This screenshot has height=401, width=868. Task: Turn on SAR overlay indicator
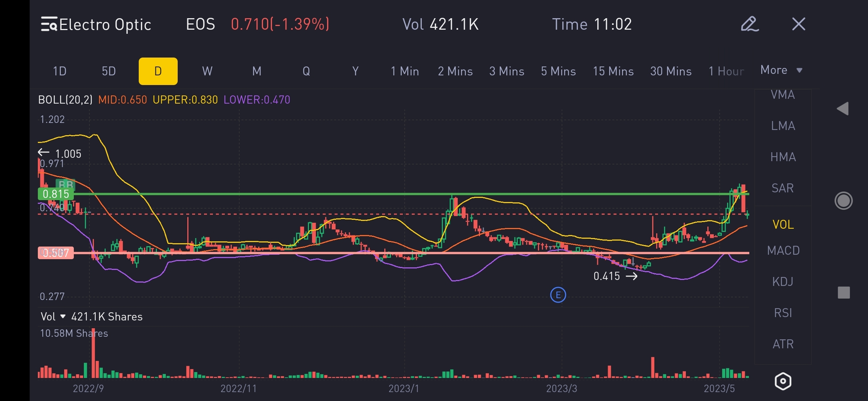click(783, 188)
